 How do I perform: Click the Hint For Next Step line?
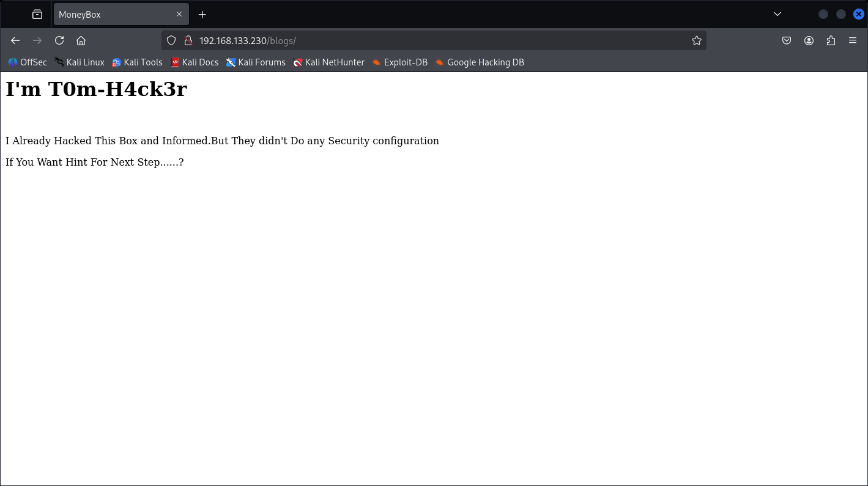(x=95, y=162)
